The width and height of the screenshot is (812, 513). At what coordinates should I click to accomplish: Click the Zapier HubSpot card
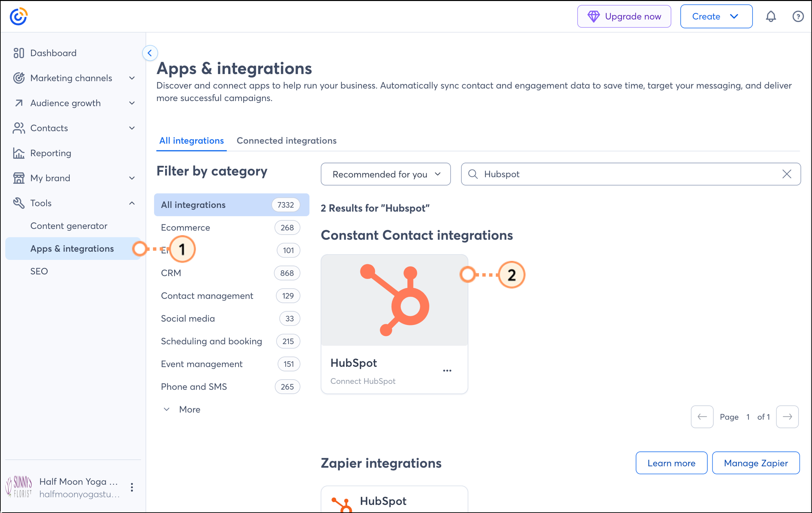(x=394, y=499)
